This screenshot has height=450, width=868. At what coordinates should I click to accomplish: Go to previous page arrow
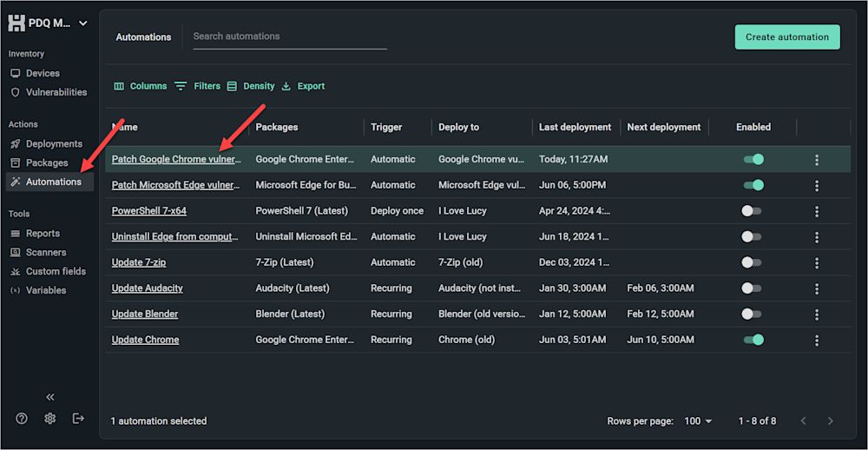pos(803,421)
